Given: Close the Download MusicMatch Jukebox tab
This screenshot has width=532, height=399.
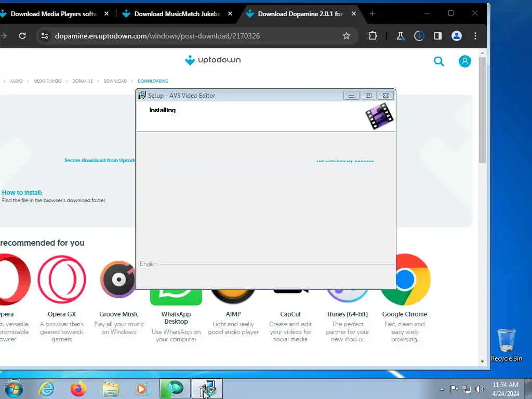Looking at the screenshot, I should [x=230, y=14].
